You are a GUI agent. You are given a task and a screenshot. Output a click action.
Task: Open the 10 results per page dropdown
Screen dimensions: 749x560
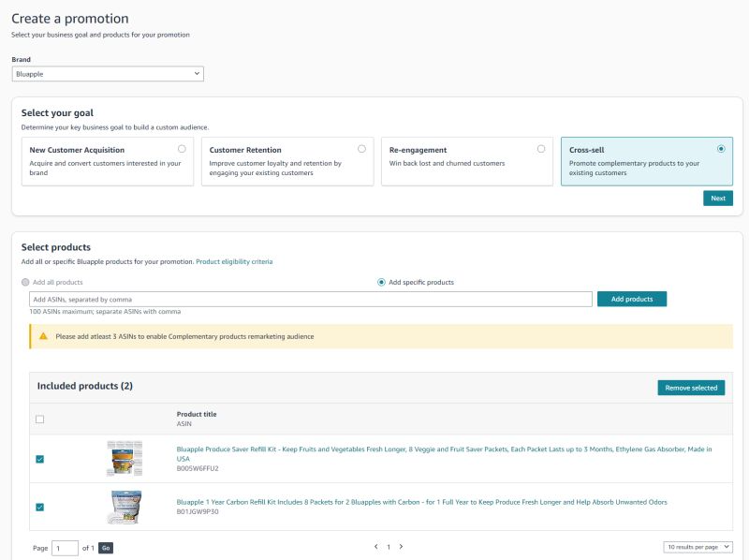[698, 547]
